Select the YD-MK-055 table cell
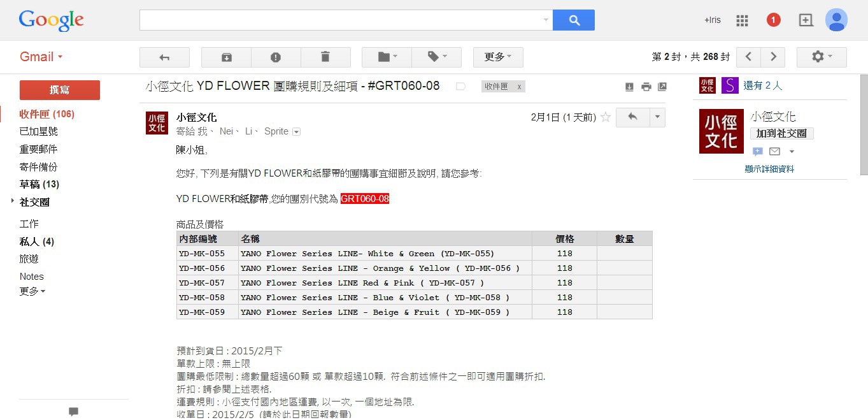This screenshot has width=868, height=420. tap(208, 254)
